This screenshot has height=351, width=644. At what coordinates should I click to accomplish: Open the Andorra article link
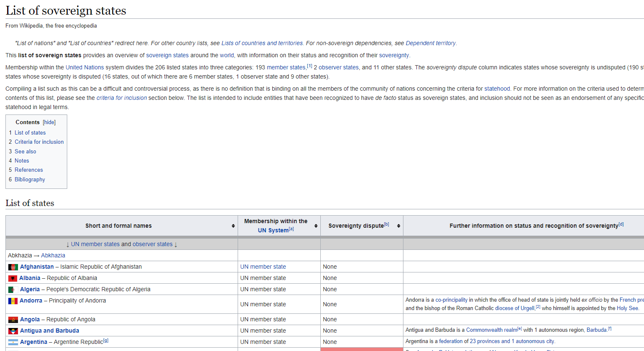coord(31,300)
